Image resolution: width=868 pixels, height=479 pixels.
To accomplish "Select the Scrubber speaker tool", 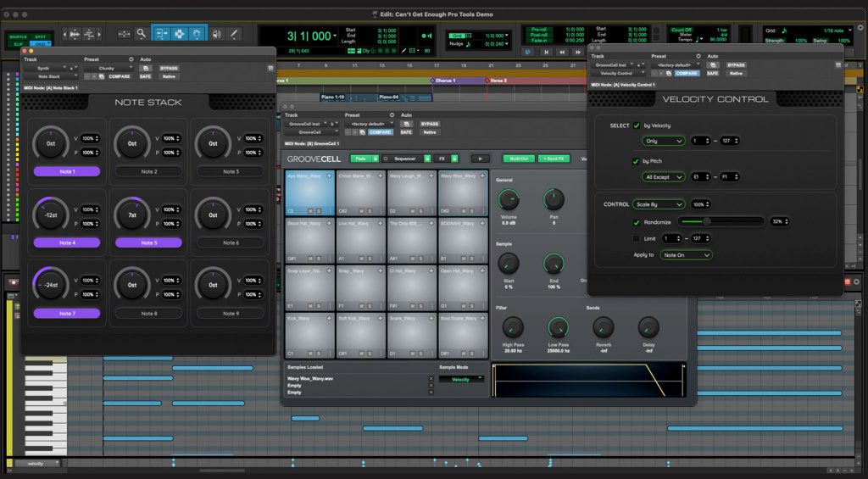I will (216, 34).
